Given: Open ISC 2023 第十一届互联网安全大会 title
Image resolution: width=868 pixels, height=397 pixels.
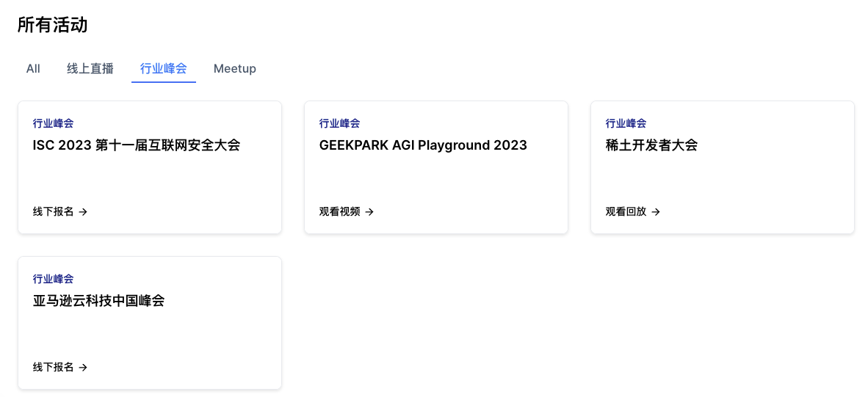Looking at the screenshot, I should pyautogui.click(x=137, y=145).
